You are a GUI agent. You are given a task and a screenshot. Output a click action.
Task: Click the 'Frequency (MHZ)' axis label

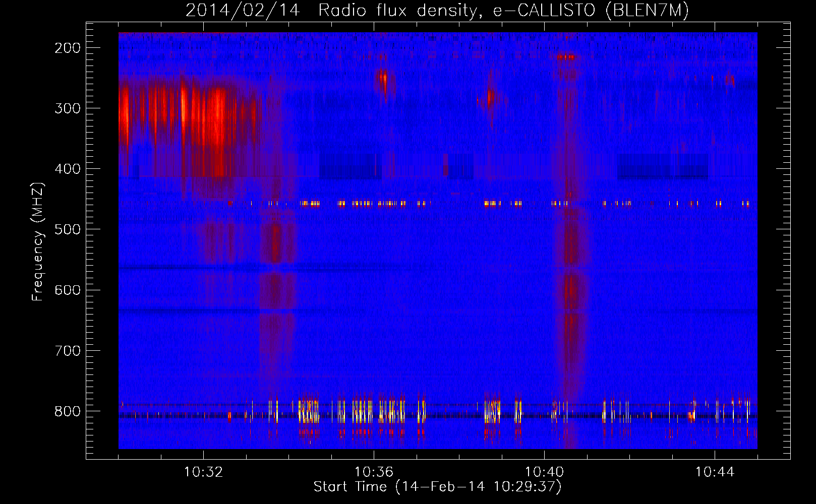tap(38, 241)
